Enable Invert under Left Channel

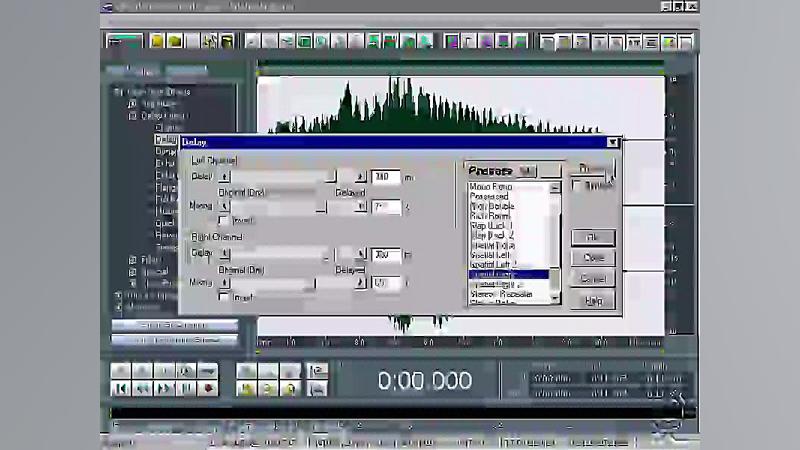pos(223,220)
